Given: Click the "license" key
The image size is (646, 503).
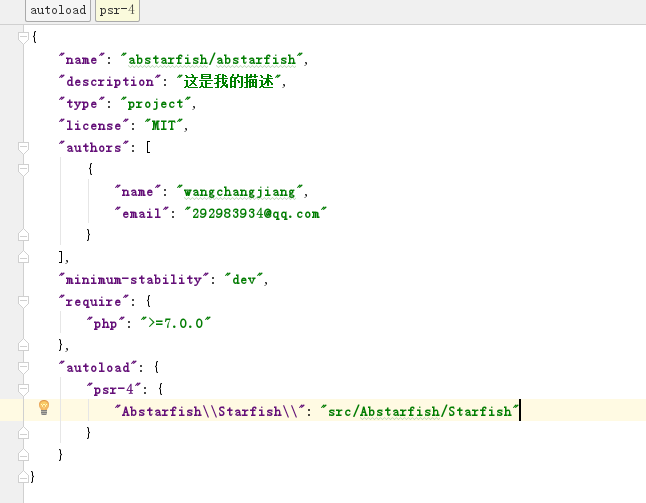Looking at the screenshot, I should point(94,126).
